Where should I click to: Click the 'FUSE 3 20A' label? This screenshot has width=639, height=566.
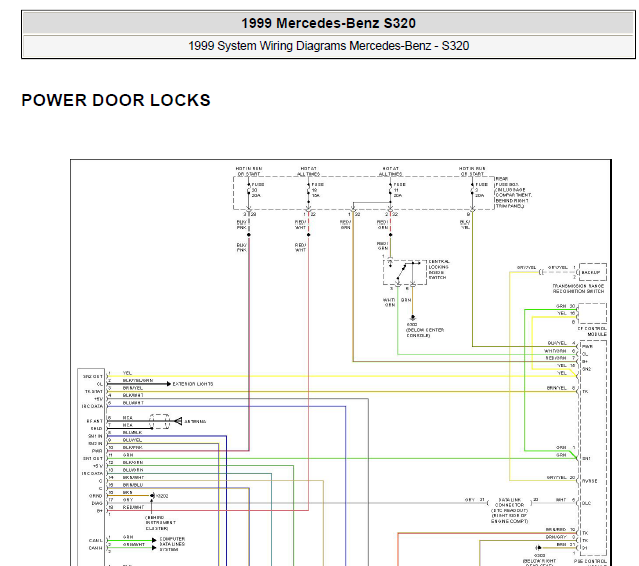(481, 190)
